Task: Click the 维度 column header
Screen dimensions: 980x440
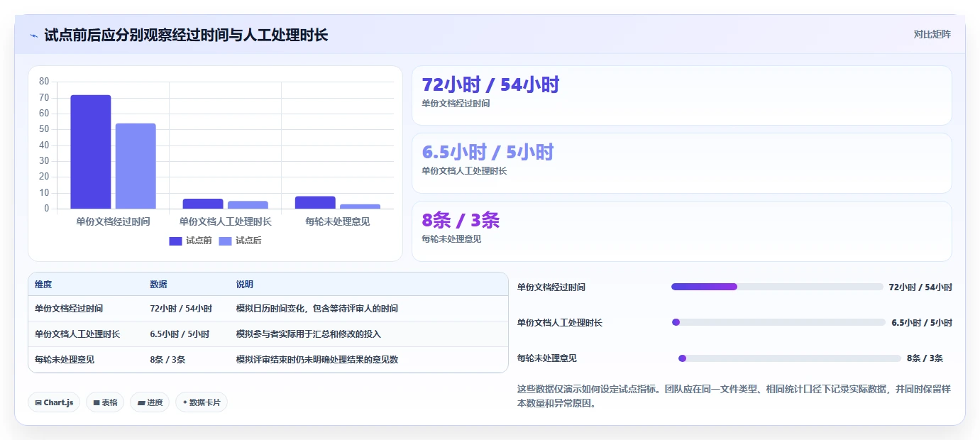Action: tap(43, 285)
